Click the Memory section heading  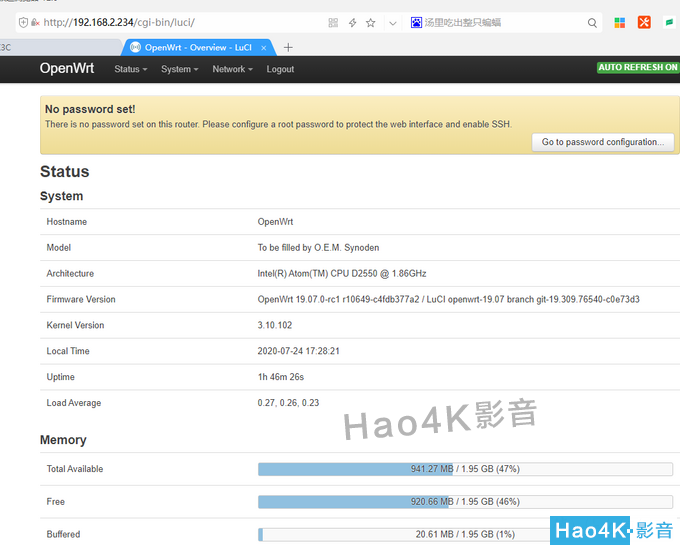pos(63,440)
